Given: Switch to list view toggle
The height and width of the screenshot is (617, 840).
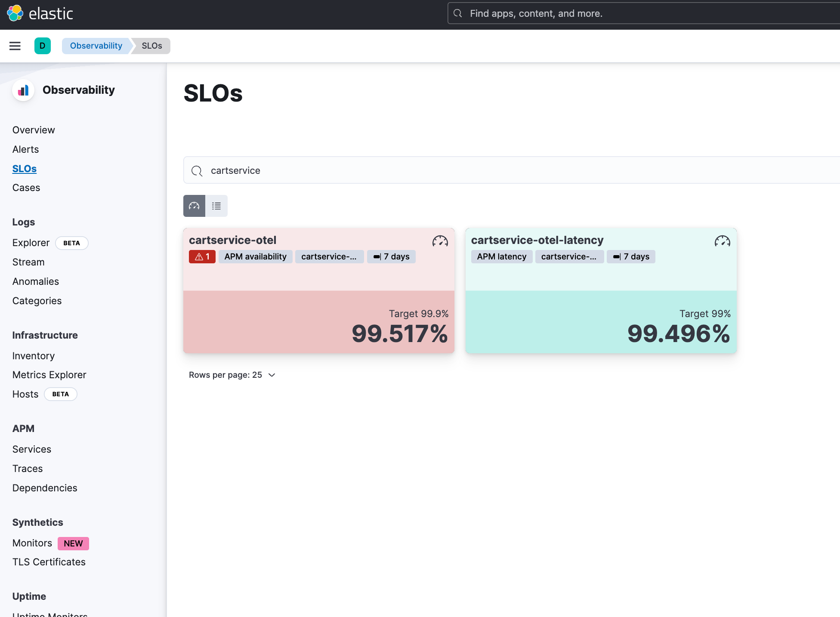Looking at the screenshot, I should pyautogui.click(x=216, y=206).
